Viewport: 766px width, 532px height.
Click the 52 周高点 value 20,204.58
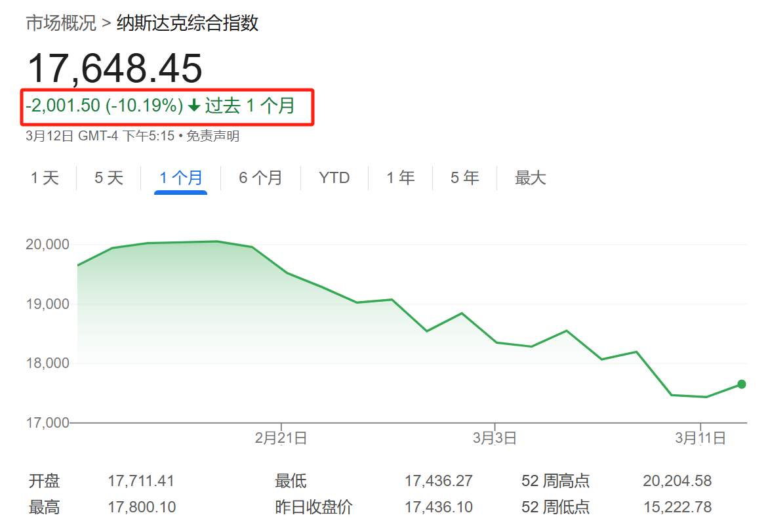[x=677, y=481]
